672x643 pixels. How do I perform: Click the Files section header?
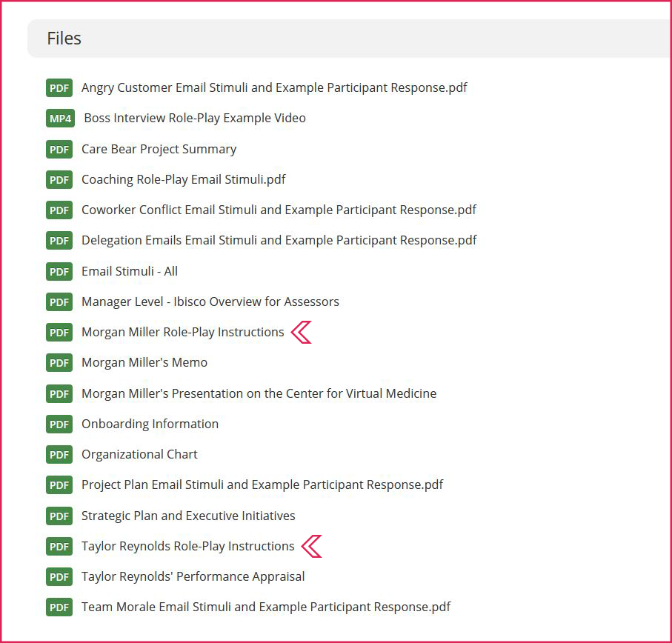click(x=64, y=39)
